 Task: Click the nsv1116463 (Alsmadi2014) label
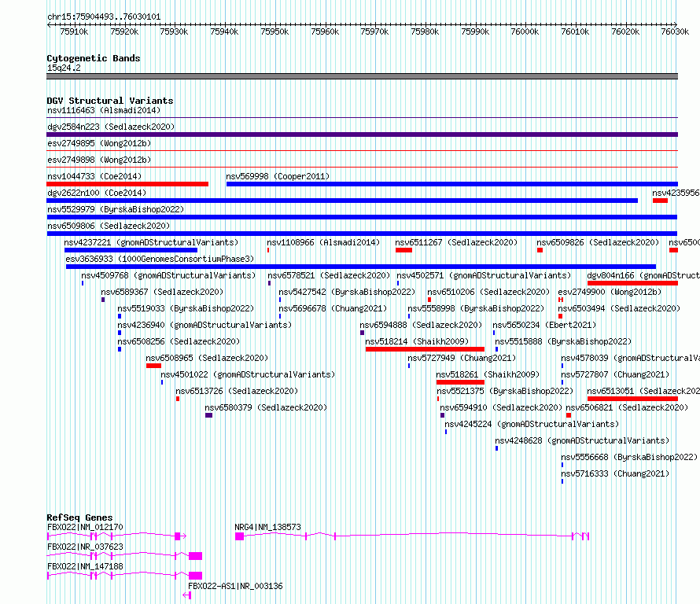[x=104, y=110]
